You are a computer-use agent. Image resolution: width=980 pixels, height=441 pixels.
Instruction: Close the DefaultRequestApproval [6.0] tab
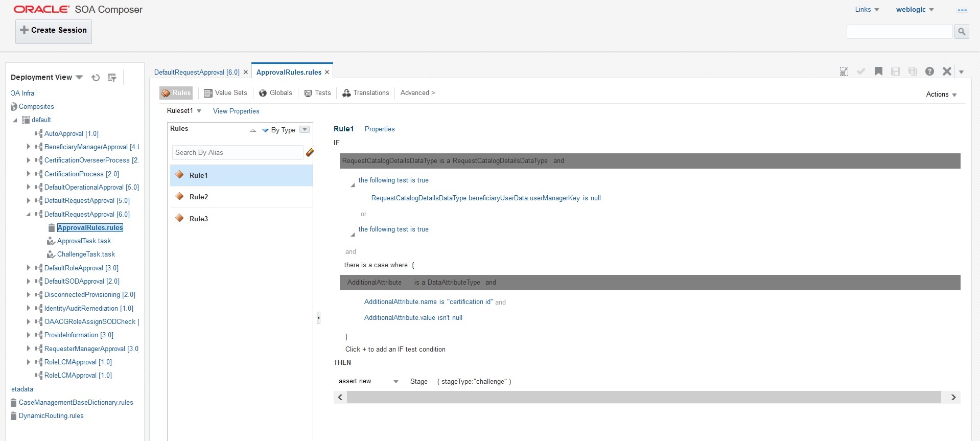tap(246, 72)
